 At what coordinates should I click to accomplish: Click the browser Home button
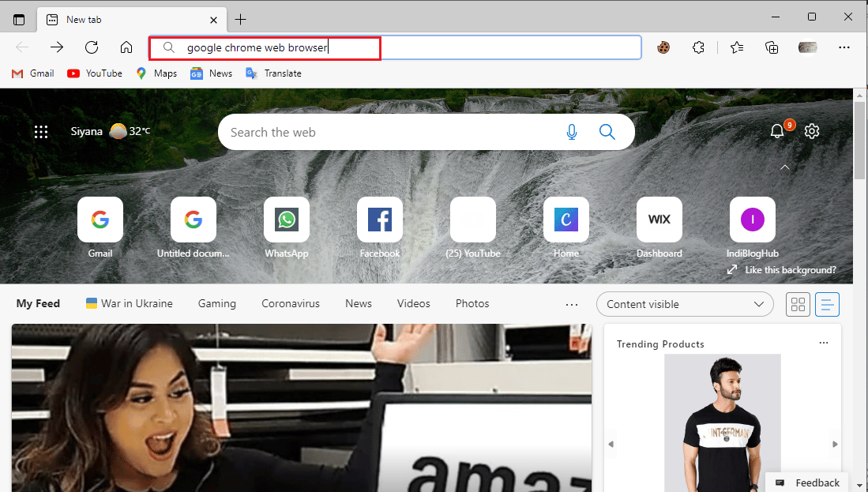[x=126, y=47]
